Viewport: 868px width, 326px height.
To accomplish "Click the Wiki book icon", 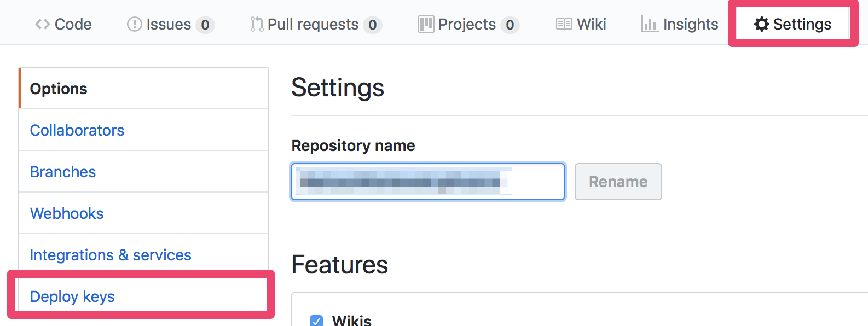I will (x=564, y=25).
